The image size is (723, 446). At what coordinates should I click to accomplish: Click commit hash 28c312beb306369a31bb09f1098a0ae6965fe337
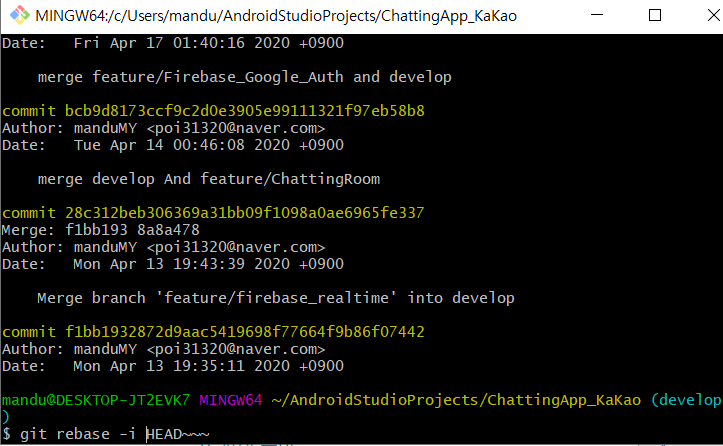pos(244,213)
